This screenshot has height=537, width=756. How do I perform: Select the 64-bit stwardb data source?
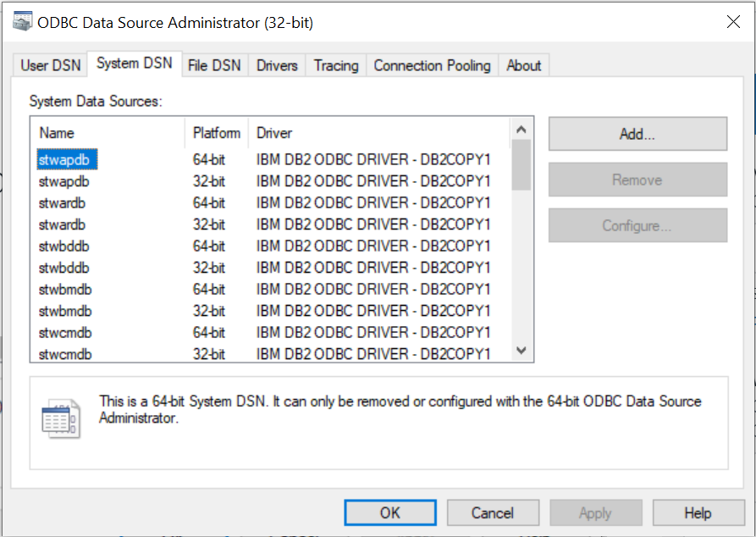tap(63, 203)
